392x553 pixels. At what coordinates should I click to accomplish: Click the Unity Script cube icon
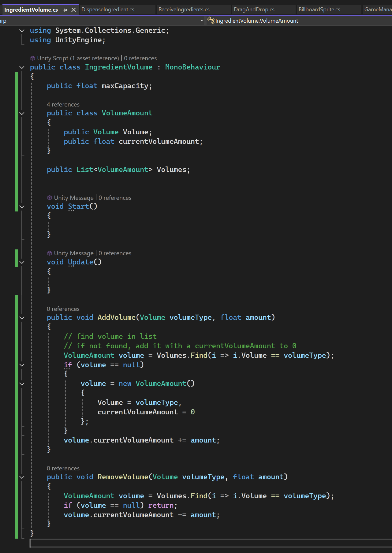coord(33,58)
